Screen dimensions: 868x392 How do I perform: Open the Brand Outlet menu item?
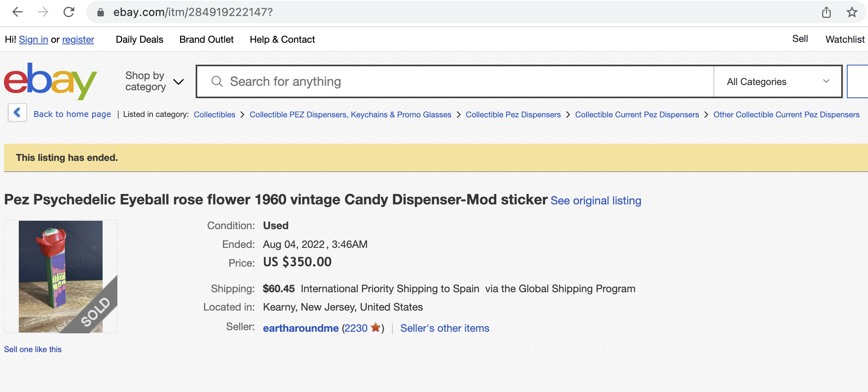coord(206,40)
